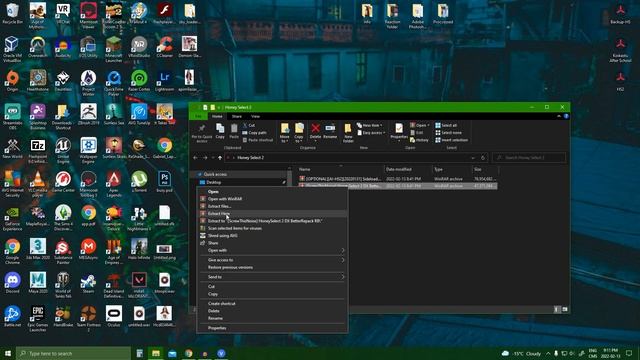Click the Back navigation arrow
This screenshot has width=640, height=360.
(x=196, y=158)
